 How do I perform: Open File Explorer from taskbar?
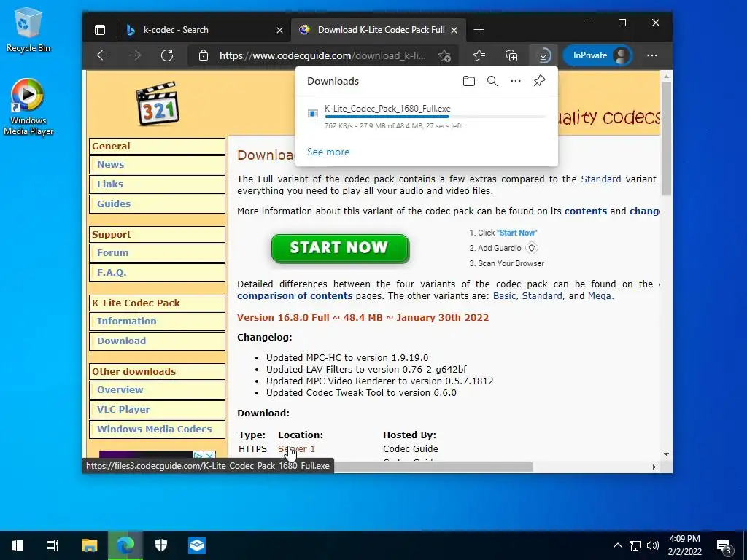[89, 545]
